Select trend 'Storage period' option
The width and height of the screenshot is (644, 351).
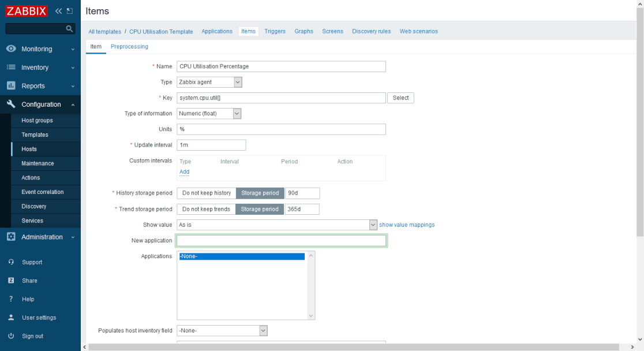(260, 209)
